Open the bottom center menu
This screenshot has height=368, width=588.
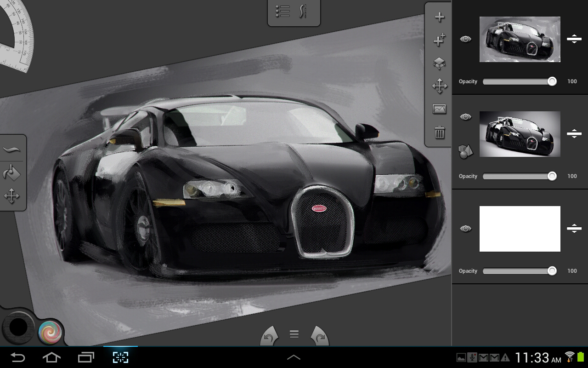point(294,334)
